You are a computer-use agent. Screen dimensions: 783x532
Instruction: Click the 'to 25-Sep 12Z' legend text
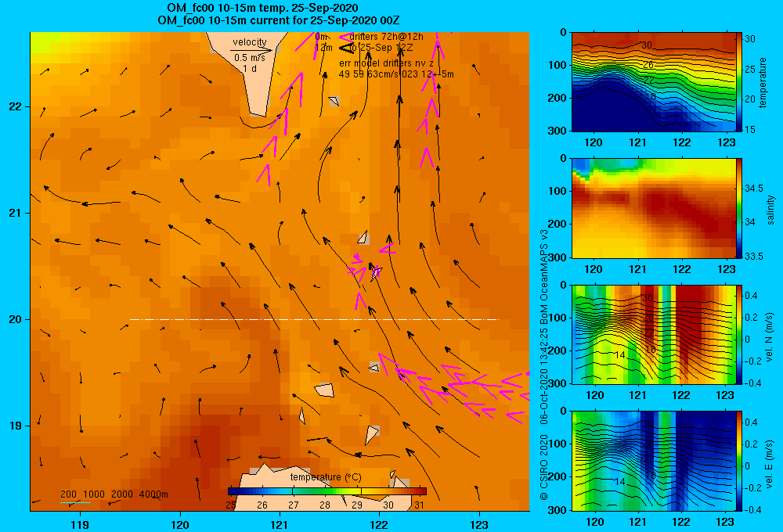[381, 48]
